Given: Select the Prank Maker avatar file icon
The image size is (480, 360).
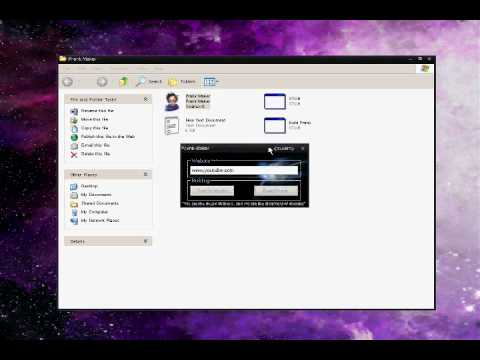Looking at the screenshot, I should (x=172, y=102).
